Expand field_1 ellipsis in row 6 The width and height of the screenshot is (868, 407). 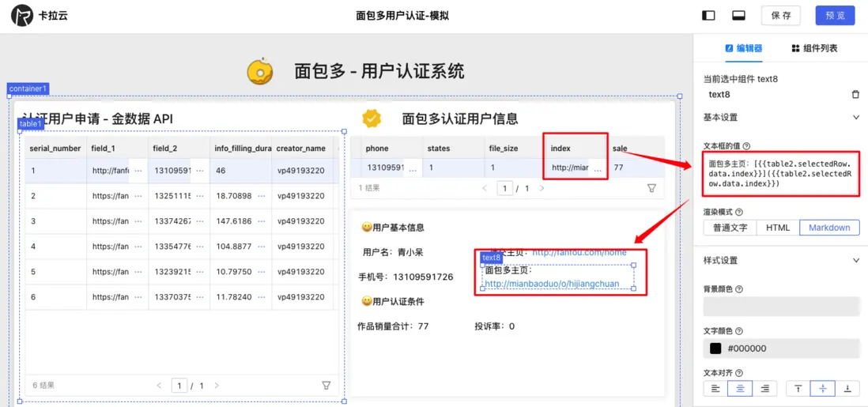[x=138, y=297]
